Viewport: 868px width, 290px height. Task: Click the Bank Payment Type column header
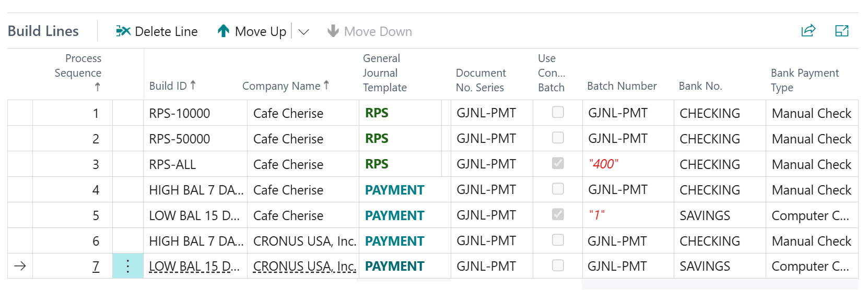click(x=804, y=80)
